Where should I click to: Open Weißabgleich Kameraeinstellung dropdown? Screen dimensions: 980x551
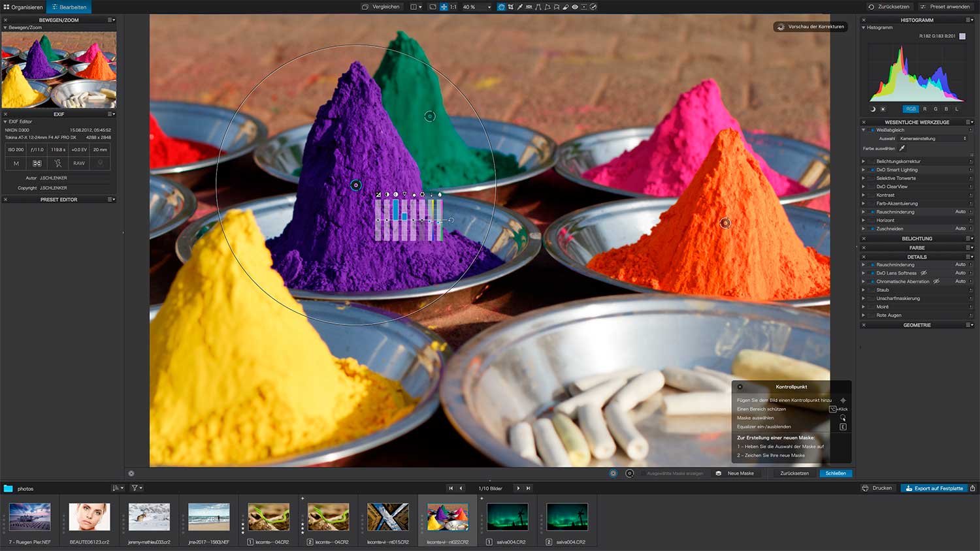[932, 138]
